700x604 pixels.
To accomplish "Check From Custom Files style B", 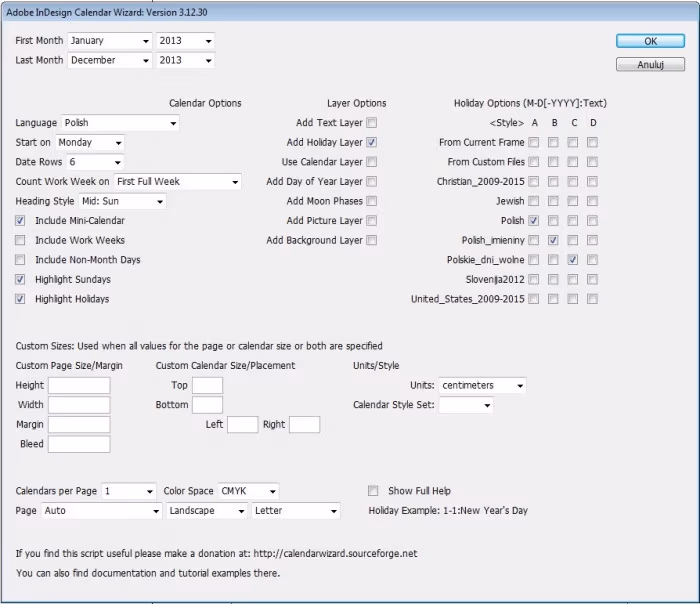I will pyautogui.click(x=553, y=162).
